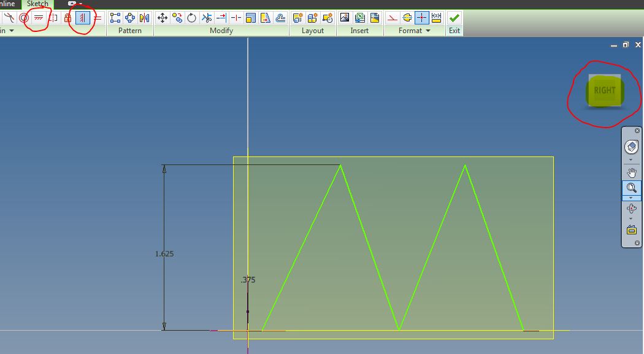Screen dimensions: 644x354
Task: Click the RIGHT face of the ViewCube
Action: click(x=604, y=90)
